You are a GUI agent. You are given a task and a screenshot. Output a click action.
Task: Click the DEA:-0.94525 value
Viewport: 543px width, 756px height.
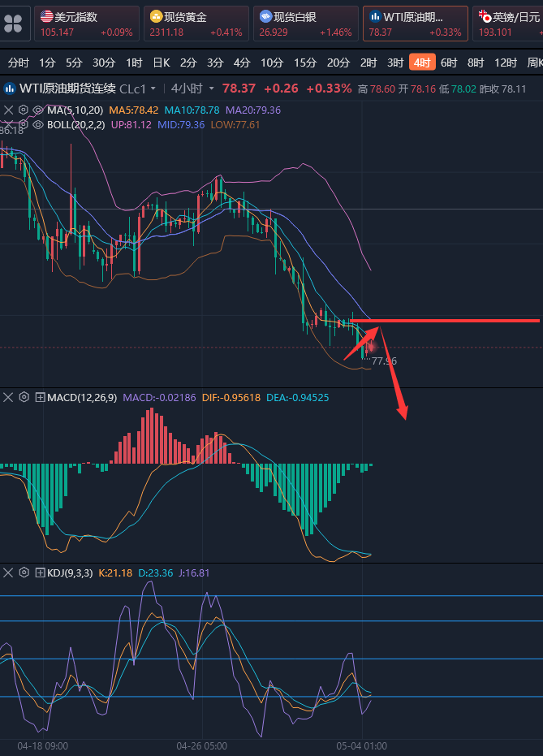click(298, 398)
